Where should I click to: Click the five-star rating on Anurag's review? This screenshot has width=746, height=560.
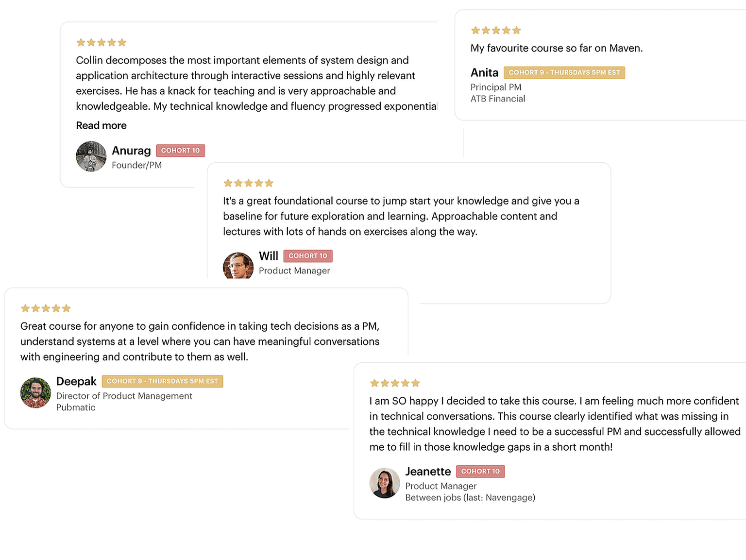102,43
